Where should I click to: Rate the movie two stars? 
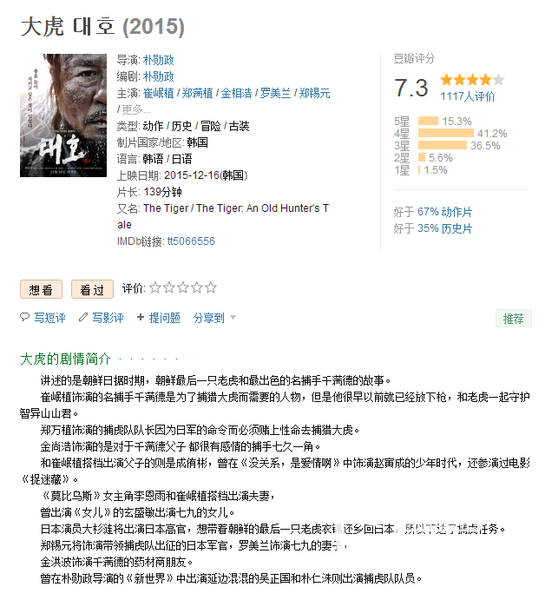tap(169, 287)
